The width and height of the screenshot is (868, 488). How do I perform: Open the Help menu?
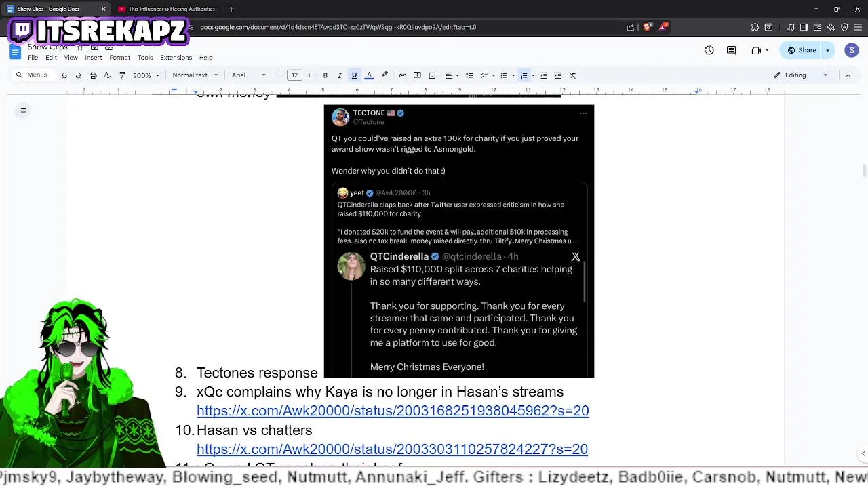[205, 58]
